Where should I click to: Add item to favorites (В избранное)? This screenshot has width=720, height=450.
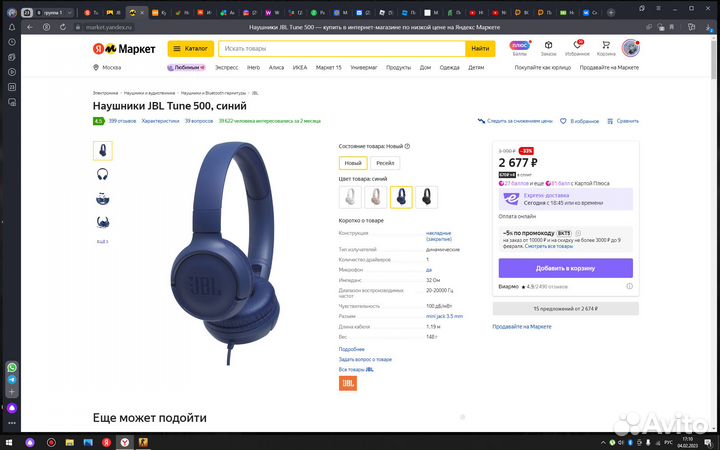tap(579, 121)
